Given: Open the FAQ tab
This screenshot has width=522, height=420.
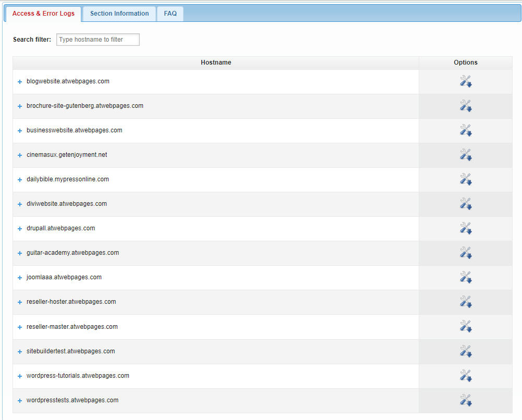Looking at the screenshot, I should (x=170, y=14).
